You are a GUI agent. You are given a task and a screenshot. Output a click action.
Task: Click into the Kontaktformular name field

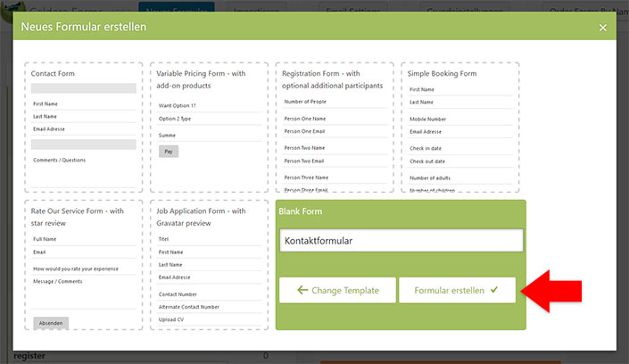pyautogui.click(x=401, y=240)
